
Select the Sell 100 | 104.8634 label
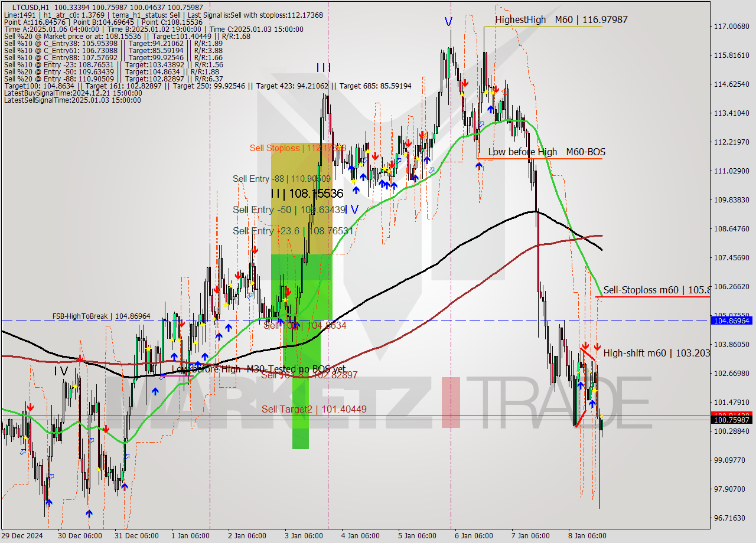305,325
